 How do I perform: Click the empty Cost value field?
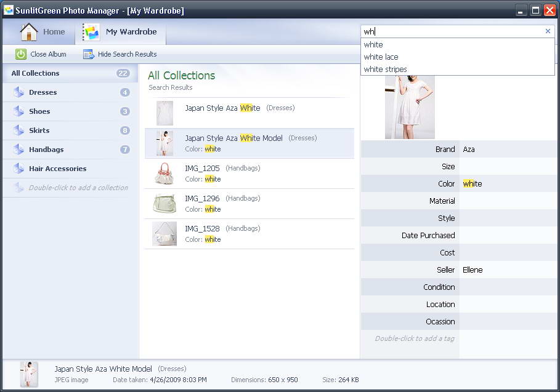click(x=508, y=252)
